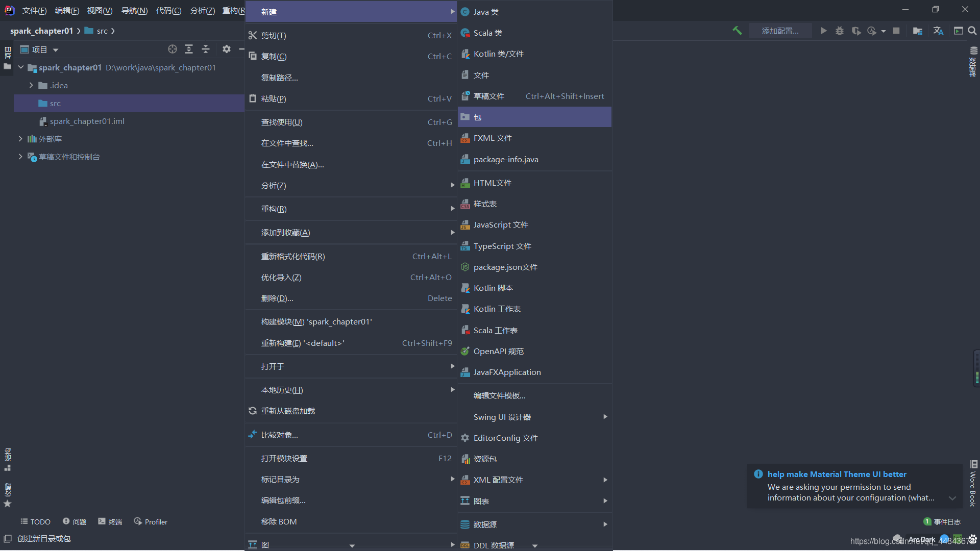Screen dimensions: 980x551
Task: Click 比较对象... compare item
Action: point(351,435)
